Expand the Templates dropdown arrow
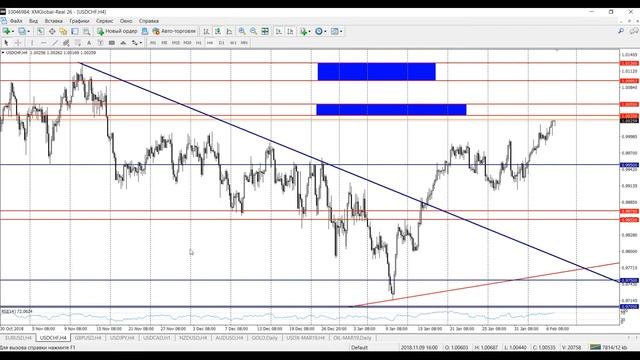Screen dimensions: 640x360 (341, 31)
